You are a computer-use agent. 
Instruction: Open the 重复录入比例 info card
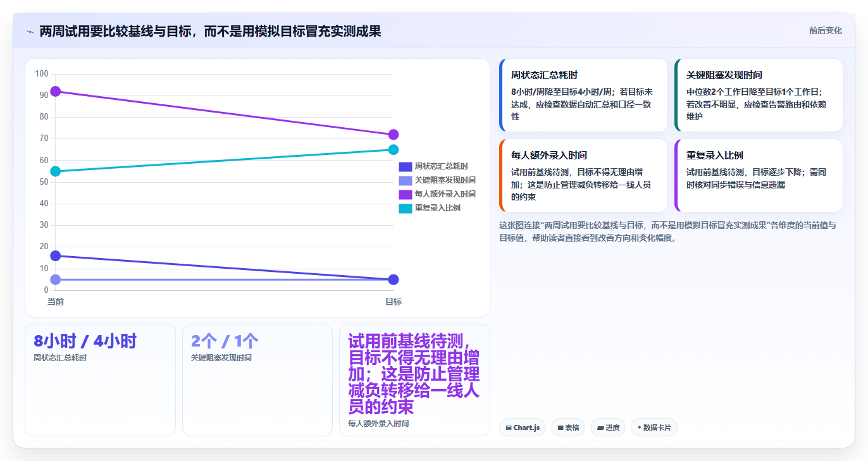pos(759,175)
